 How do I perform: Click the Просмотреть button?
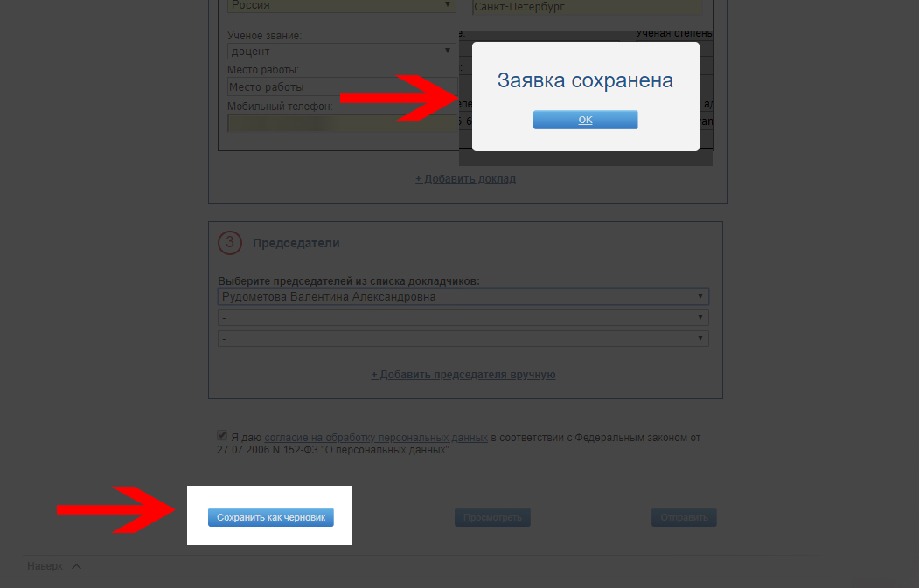[492, 517]
